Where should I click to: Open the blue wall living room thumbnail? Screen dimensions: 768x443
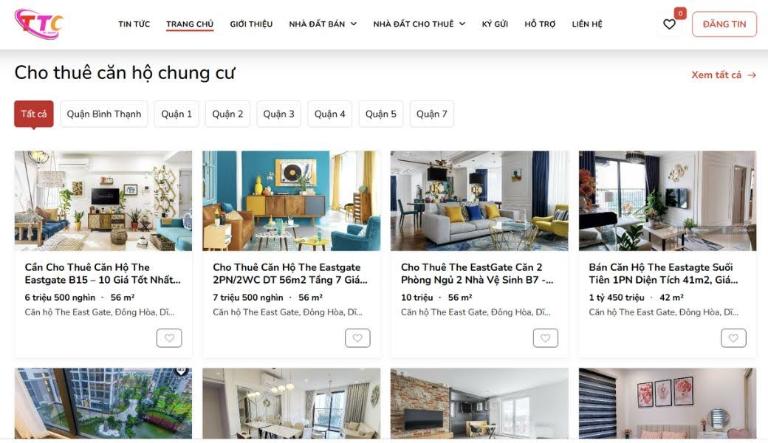click(291, 201)
